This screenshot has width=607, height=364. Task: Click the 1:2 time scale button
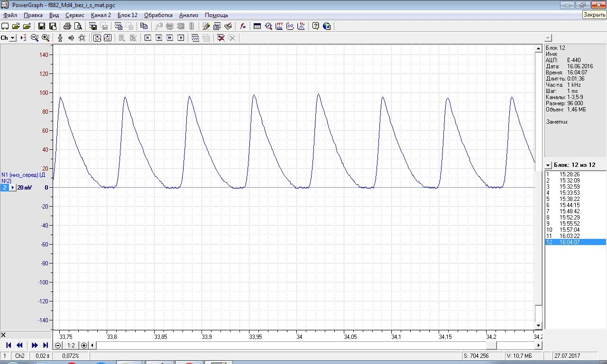tap(71, 346)
